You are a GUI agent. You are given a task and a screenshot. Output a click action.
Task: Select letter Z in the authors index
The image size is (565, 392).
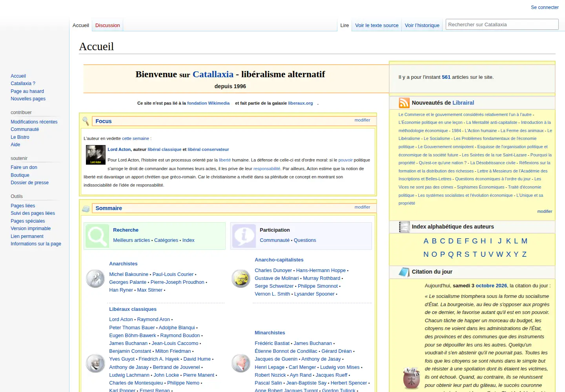(x=524, y=254)
